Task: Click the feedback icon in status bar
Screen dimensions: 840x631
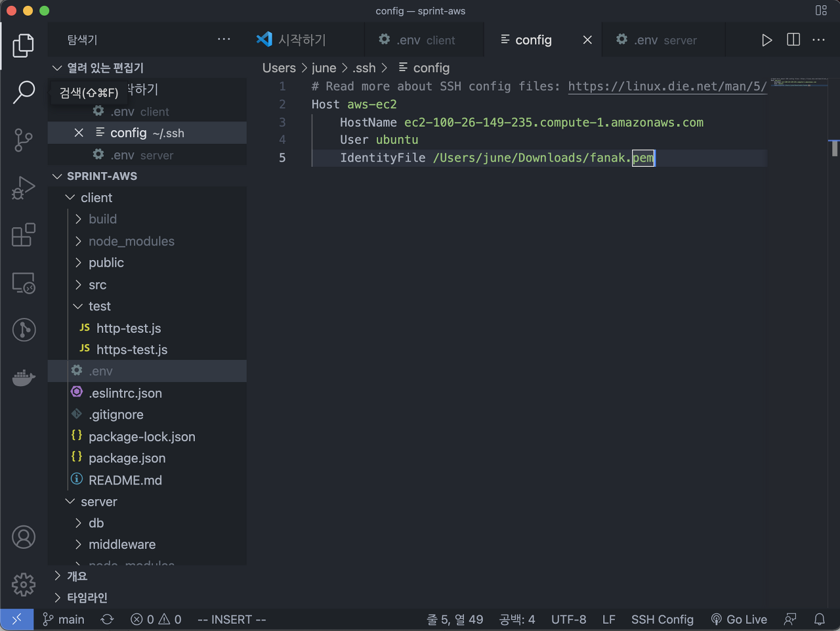Action: click(x=790, y=619)
